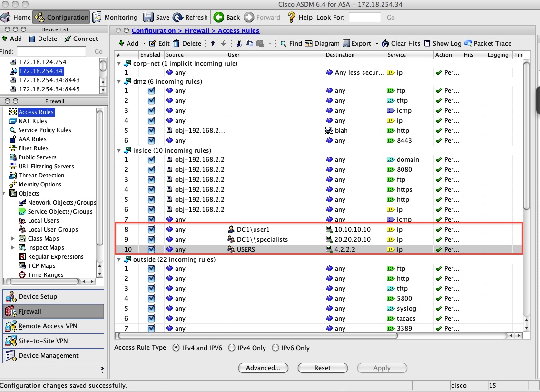
Task: Select IPv4 and IPV6 rule type
Action: 176,348
